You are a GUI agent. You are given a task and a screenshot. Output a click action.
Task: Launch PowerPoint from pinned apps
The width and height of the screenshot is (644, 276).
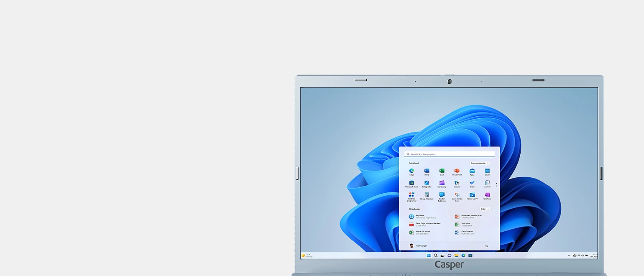coord(457,171)
